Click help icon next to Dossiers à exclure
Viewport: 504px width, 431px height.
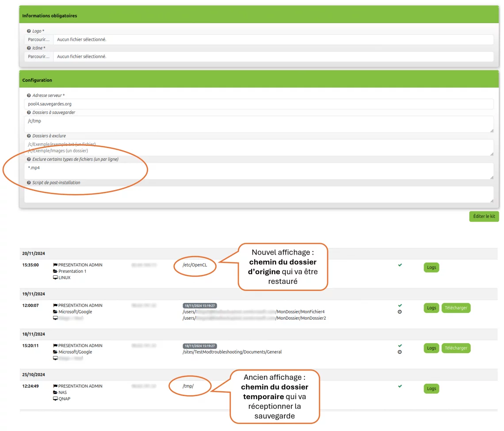[x=29, y=136]
